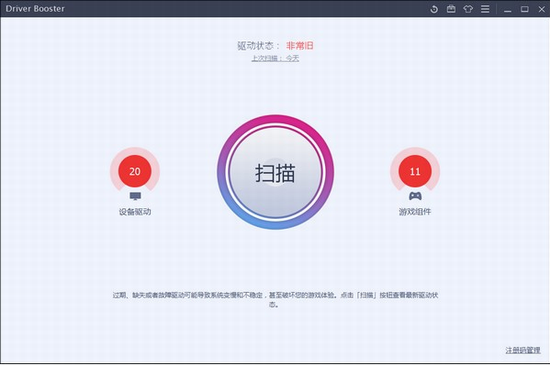Click the red 11 game components badge
Viewport: 550px width, 365px height.
coord(415,171)
